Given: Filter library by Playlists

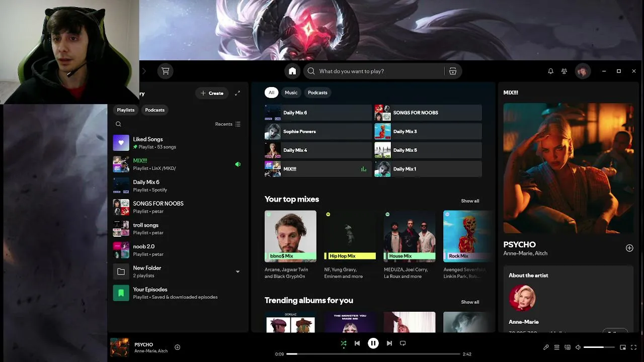Looking at the screenshot, I should (126, 110).
